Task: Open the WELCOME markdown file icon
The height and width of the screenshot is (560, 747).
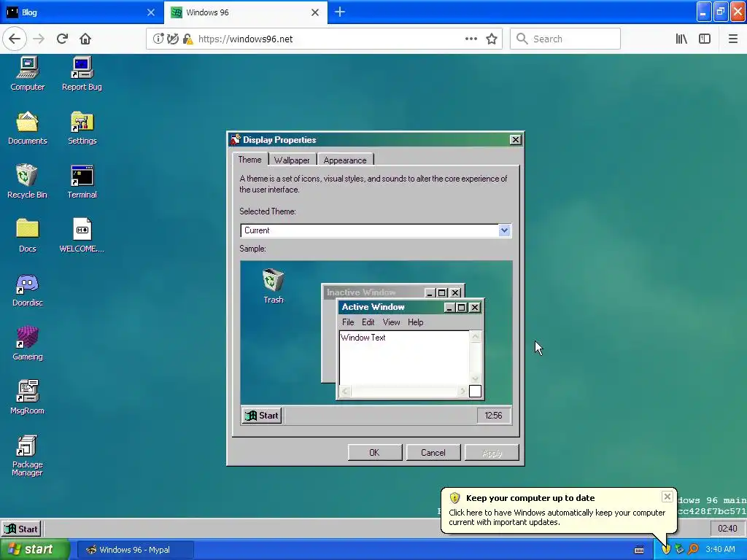Action: 82,236
